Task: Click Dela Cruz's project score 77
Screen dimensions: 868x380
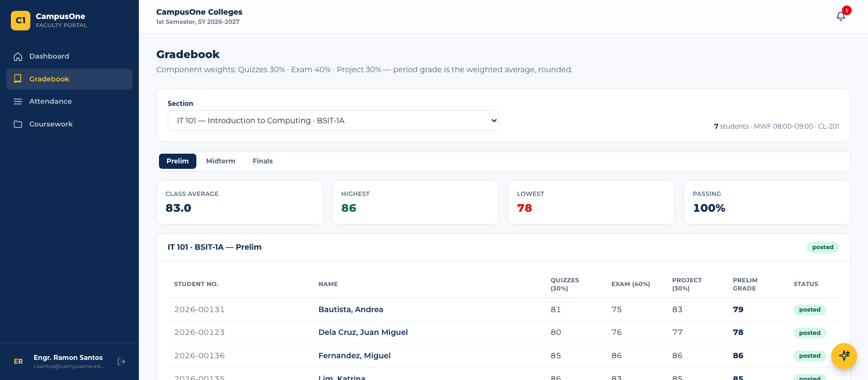Action: pos(677,332)
